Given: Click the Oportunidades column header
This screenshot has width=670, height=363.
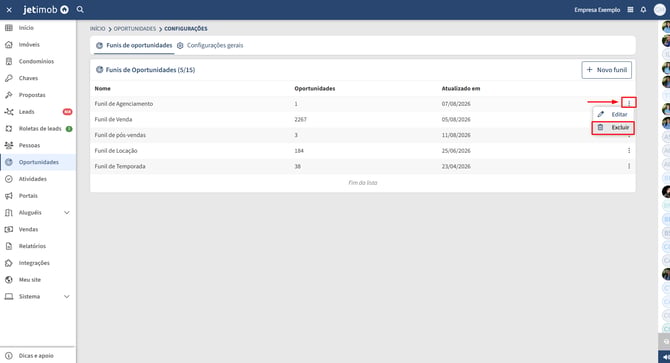Looking at the screenshot, I should tap(314, 88).
